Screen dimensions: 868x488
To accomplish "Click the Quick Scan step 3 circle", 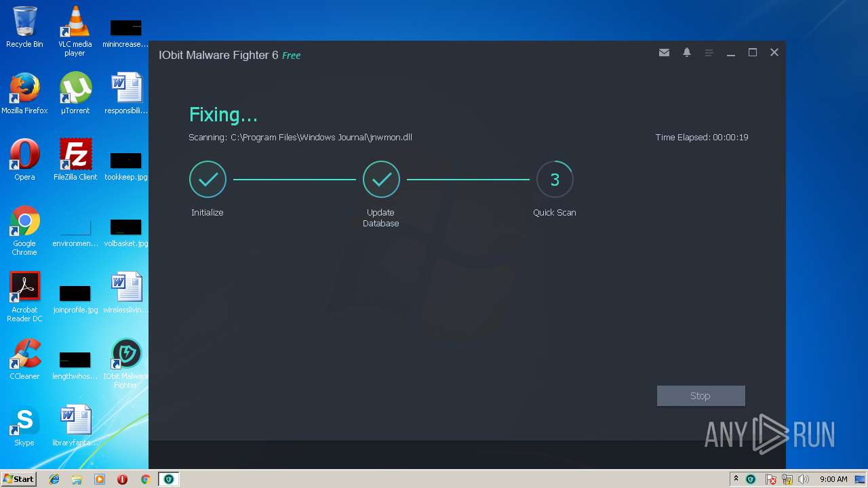I will (555, 180).
